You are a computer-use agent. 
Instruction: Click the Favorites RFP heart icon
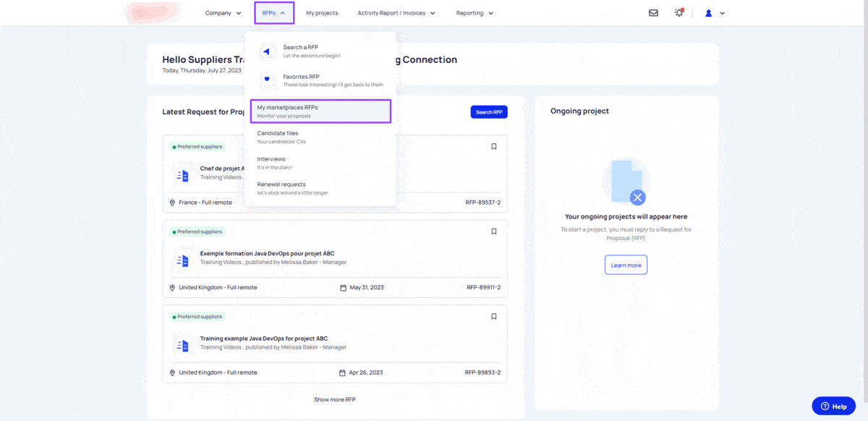267,79
